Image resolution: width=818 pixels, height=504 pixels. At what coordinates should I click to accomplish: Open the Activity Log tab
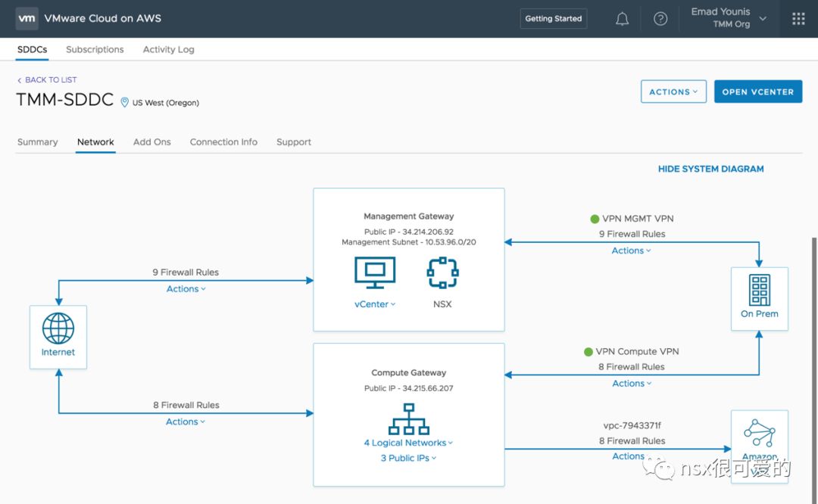point(168,49)
